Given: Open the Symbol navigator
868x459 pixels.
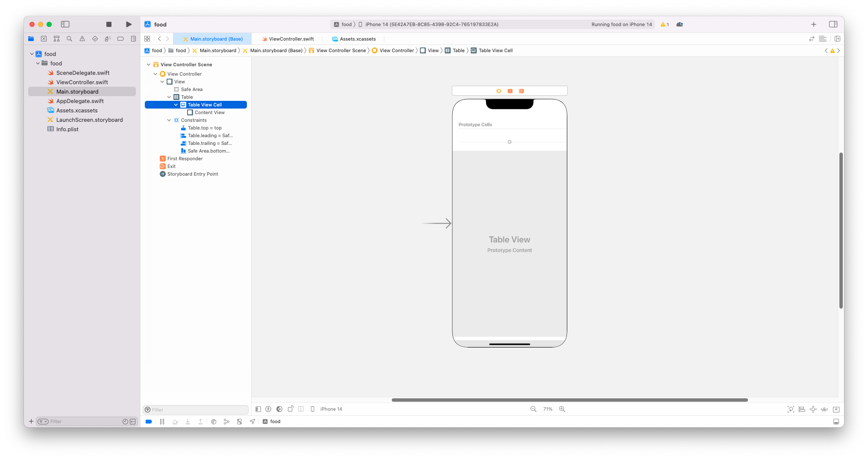Looking at the screenshot, I should (x=56, y=39).
